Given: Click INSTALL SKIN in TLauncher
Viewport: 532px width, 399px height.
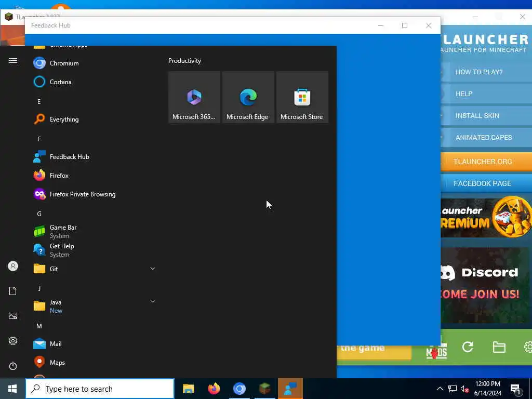Looking at the screenshot, I should coord(486,116).
